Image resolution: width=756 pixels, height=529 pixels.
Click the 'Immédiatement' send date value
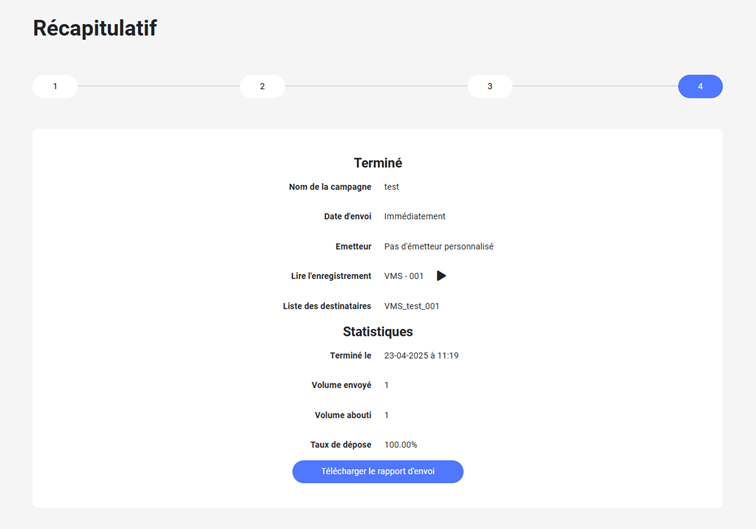(x=414, y=216)
